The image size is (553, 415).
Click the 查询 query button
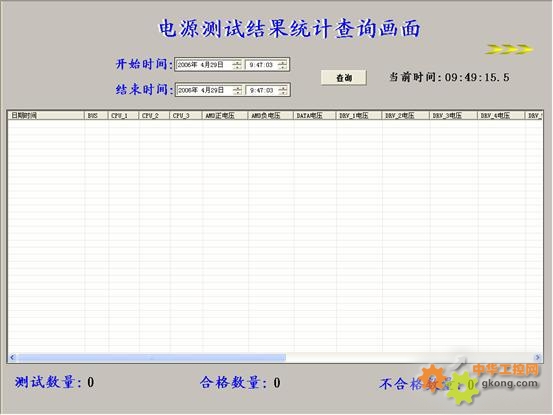click(x=344, y=78)
